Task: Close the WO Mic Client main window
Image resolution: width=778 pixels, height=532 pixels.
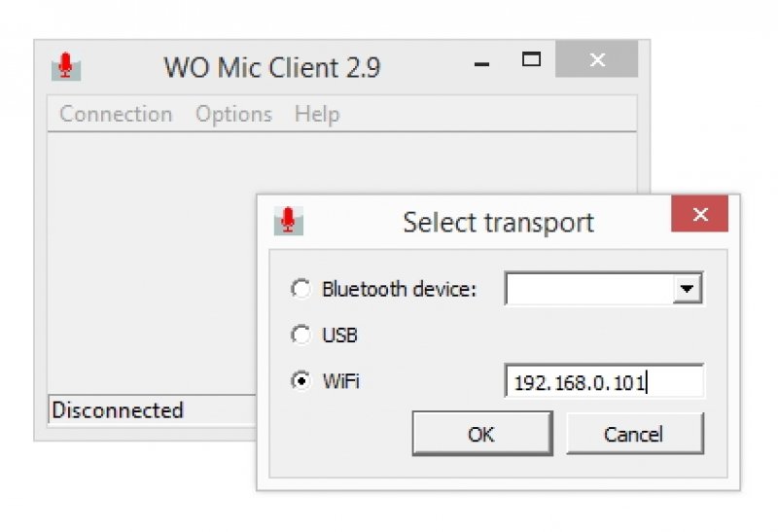Action: [596, 60]
